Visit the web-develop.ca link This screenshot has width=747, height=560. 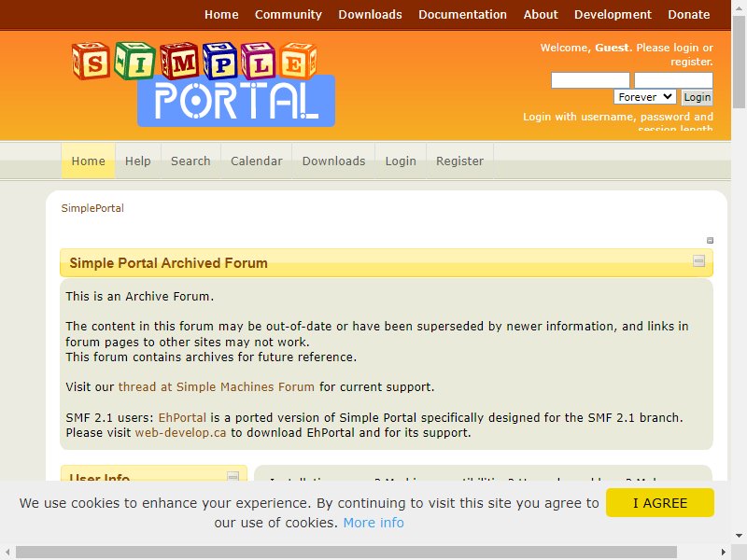tap(180, 432)
